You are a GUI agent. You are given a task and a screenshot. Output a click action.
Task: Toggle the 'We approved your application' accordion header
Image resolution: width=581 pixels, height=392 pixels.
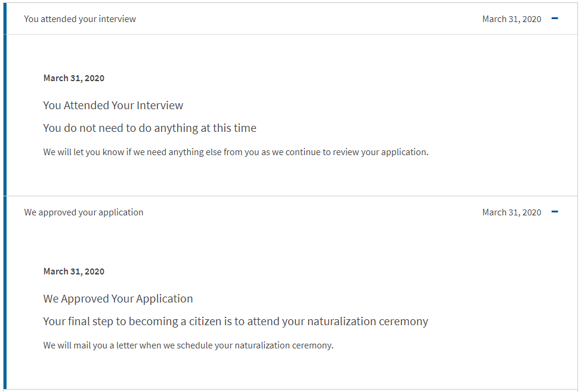[x=292, y=212]
